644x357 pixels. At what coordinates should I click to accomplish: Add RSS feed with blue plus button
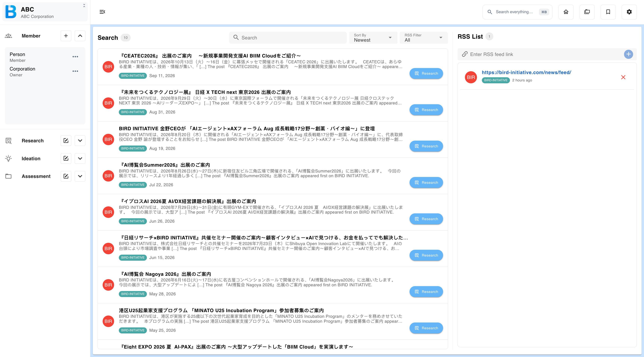coord(628,54)
